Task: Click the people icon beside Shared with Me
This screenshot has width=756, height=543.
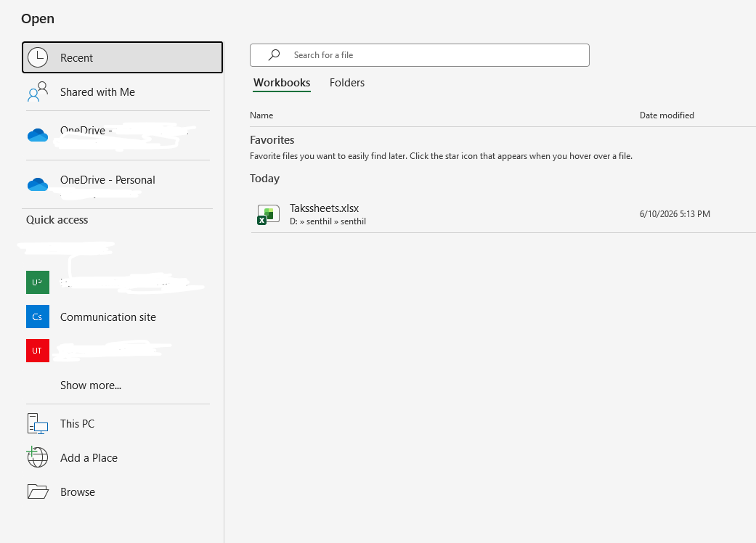Action: (38, 91)
